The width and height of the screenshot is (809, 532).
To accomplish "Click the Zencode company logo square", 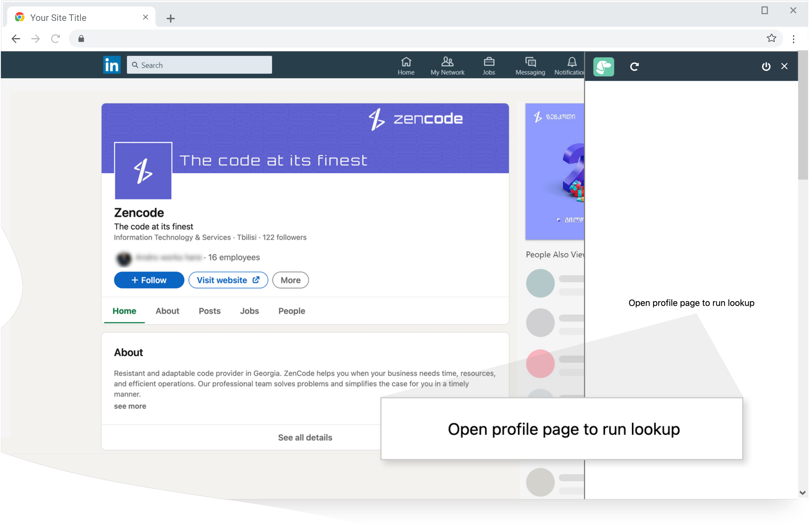I will point(143,171).
